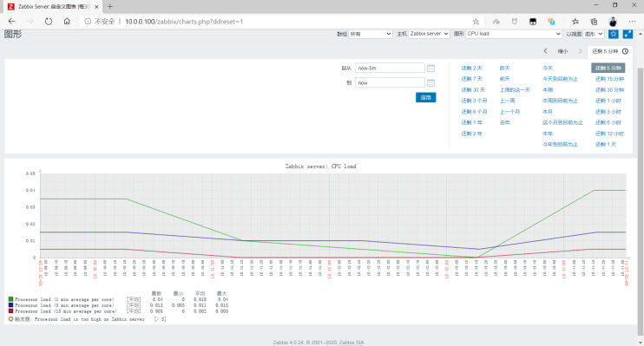
Task: Open graph dropdown showing CPU load
Action: pyautogui.click(x=514, y=34)
